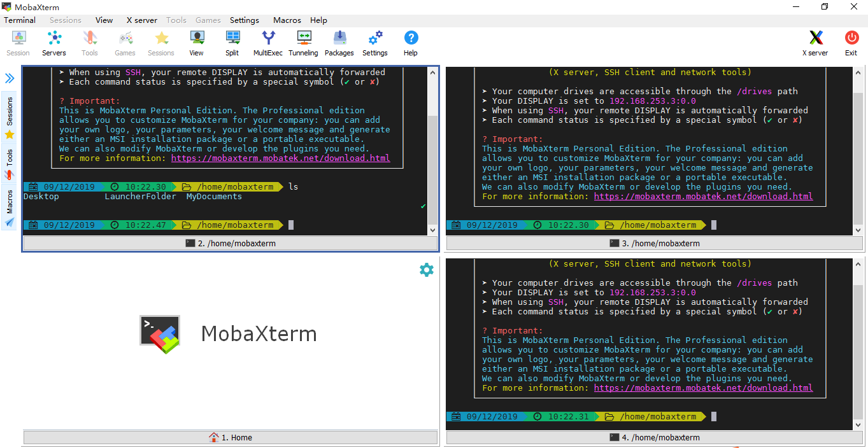
Task: Click the Exit power icon
Action: click(x=851, y=43)
